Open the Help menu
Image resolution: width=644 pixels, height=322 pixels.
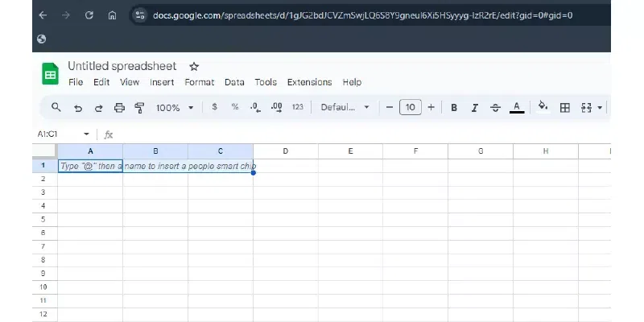(352, 82)
